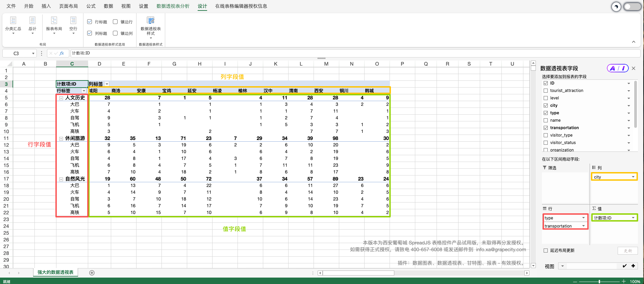Uncheck the ID field checkbox
The image size is (644, 284).
pyautogui.click(x=546, y=83)
